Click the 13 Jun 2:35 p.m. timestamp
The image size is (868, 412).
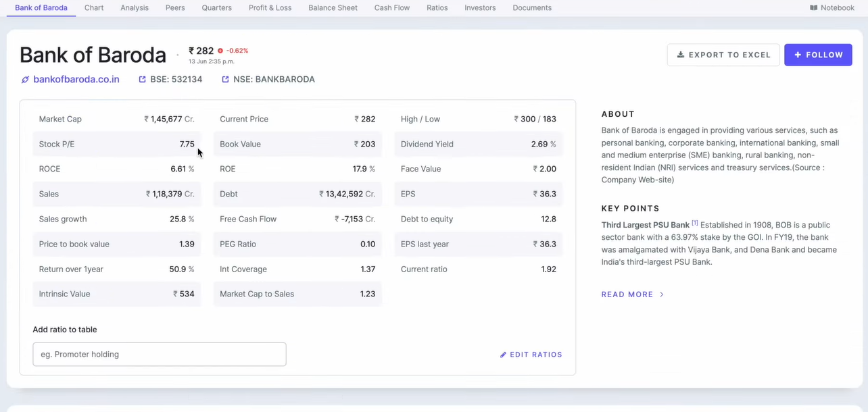tap(212, 61)
